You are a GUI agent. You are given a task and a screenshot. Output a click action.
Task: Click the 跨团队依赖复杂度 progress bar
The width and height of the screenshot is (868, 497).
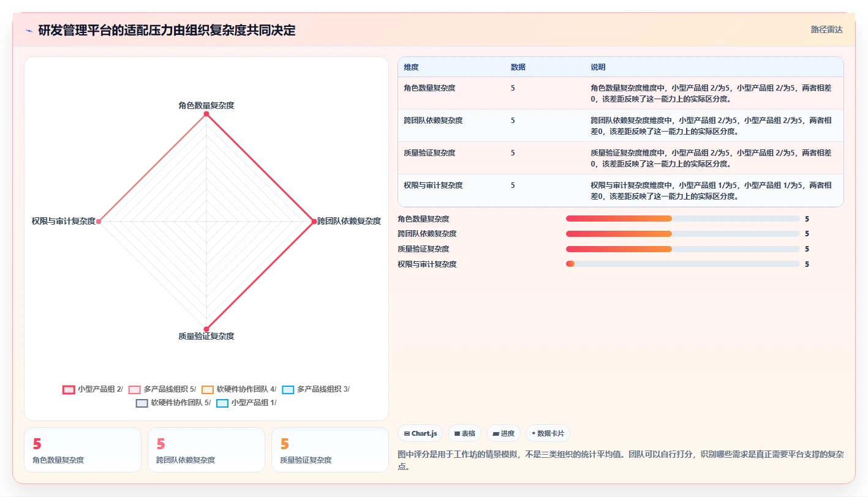click(x=682, y=234)
